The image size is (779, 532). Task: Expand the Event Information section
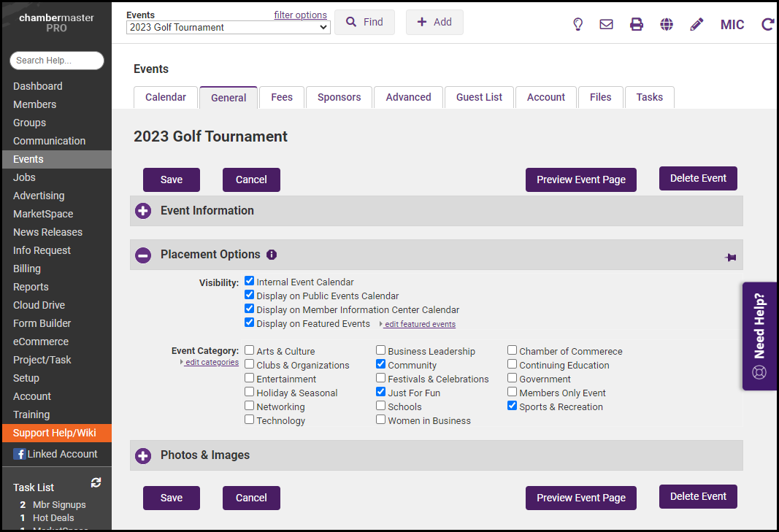point(143,211)
